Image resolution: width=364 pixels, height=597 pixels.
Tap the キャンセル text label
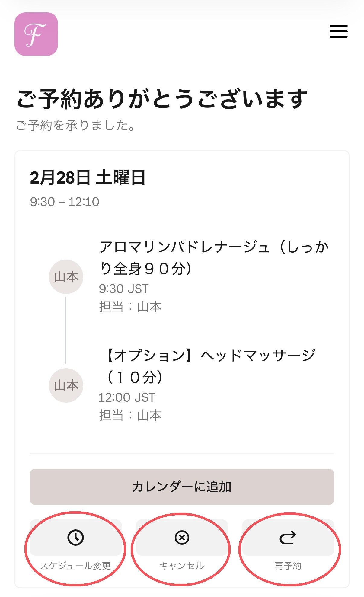tap(182, 566)
